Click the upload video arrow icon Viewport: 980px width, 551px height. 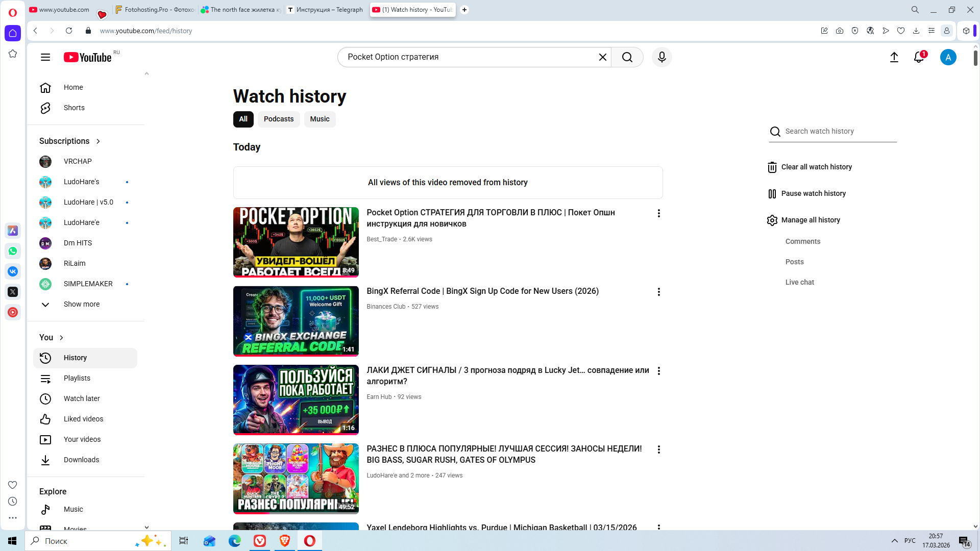click(x=894, y=57)
